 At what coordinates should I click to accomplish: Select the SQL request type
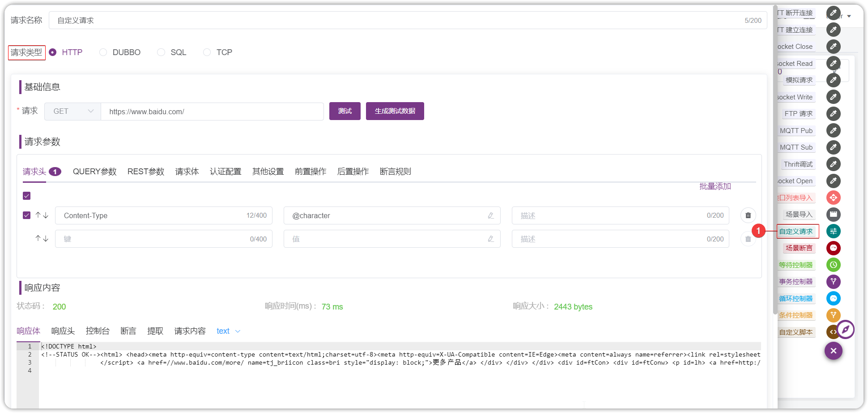pyautogui.click(x=172, y=52)
